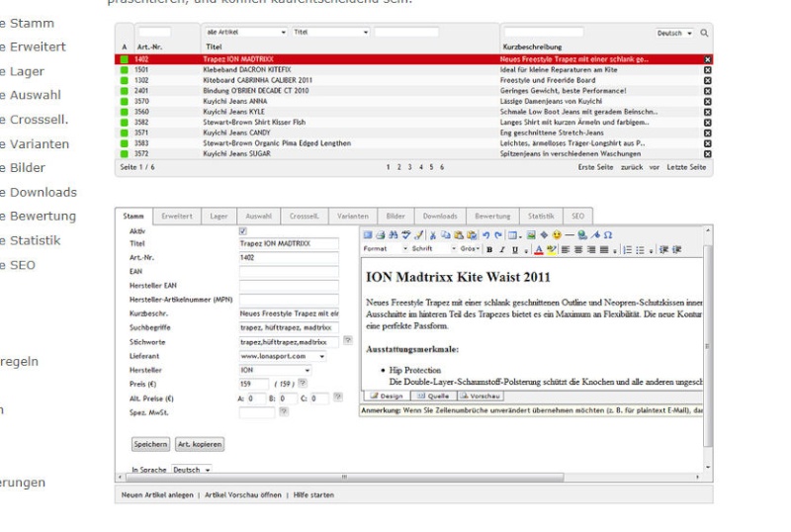The image size is (791, 532).
Task: Click into the Preis (€) field
Action: (x=254, y=384)
